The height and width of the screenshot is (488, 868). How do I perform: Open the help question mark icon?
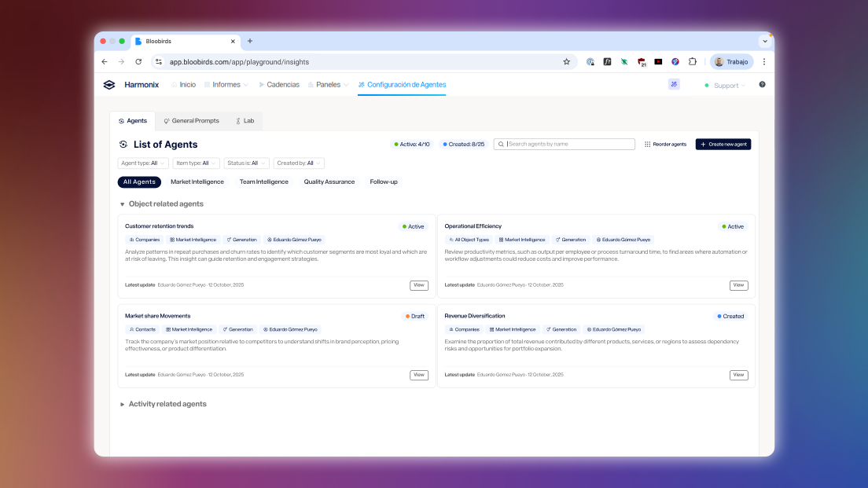point(763,85)
